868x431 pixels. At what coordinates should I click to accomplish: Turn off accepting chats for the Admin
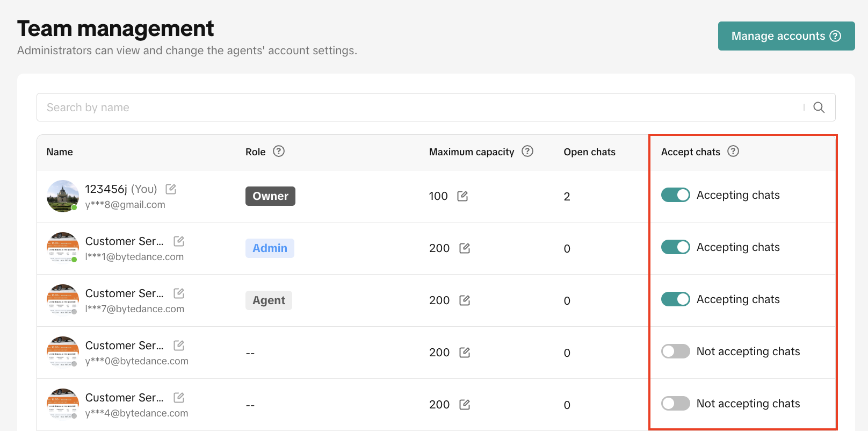pyautogui.click(x=675, y=247)
